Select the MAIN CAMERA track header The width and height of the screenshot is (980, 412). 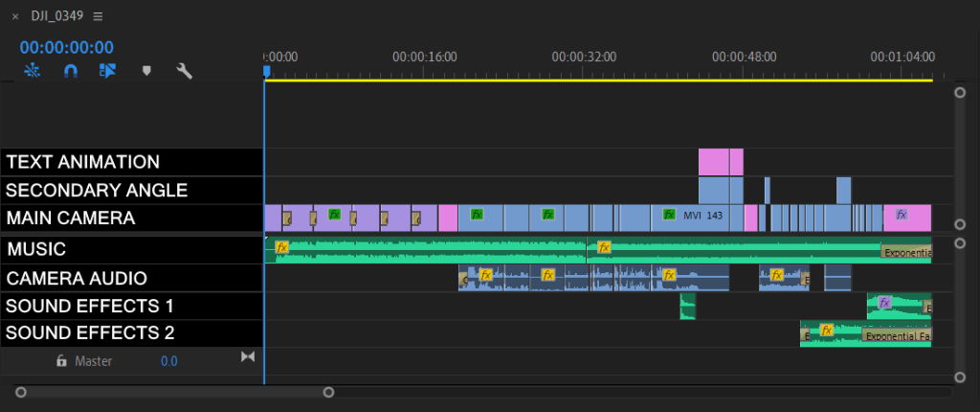click(x=131, y=218)
